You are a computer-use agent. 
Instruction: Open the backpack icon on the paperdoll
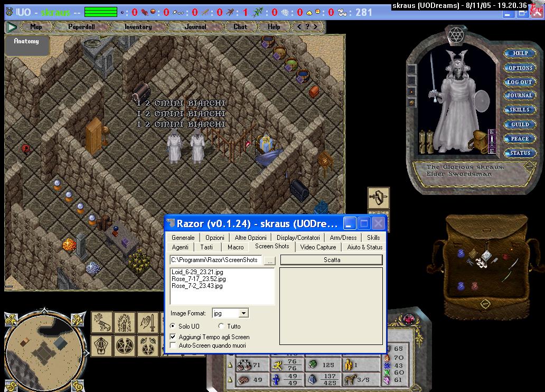[480, 141]
